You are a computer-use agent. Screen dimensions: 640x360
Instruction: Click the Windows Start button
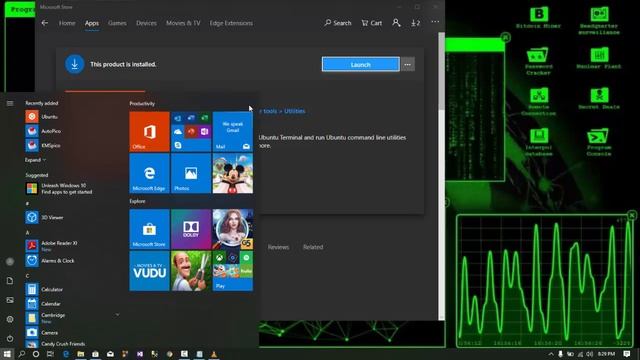[x=7, y=354]
